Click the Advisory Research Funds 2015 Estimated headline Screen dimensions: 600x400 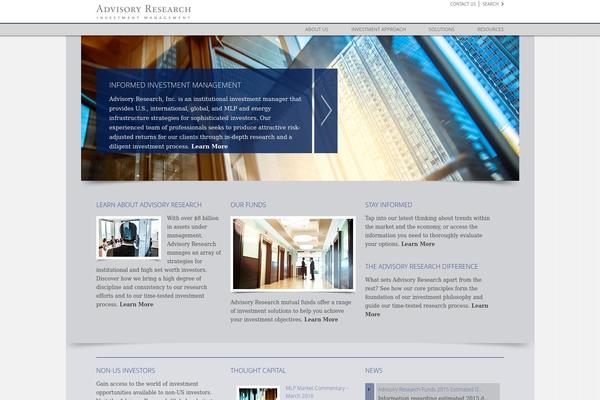click(x=430, y=389)
